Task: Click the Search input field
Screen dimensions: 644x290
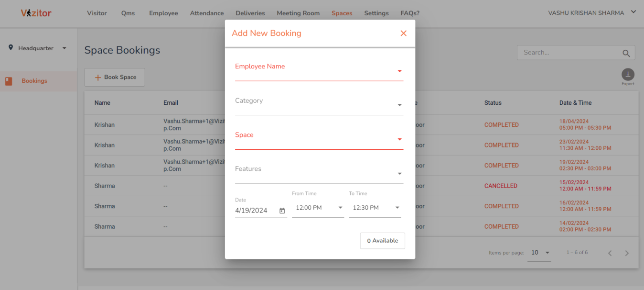Action: pyautogui.click(x=569, y=53)
